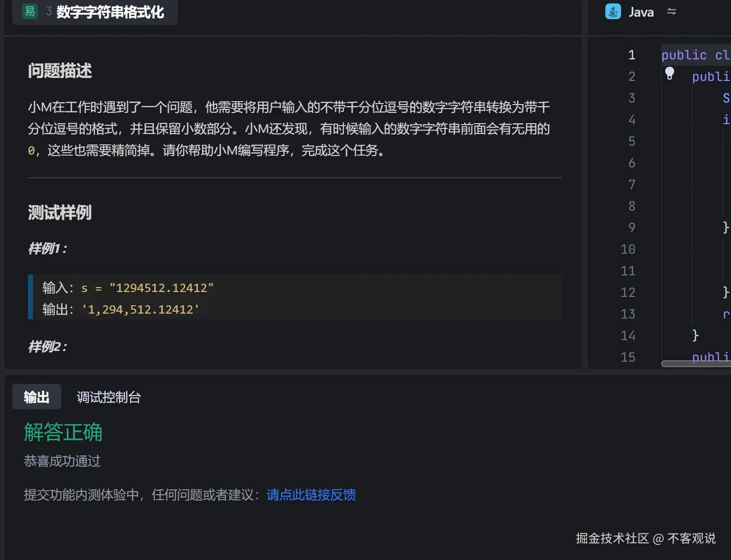Click the language swap arrows icon
The image size is (731, 560).
pyautogui.click(x=671, y=11)
